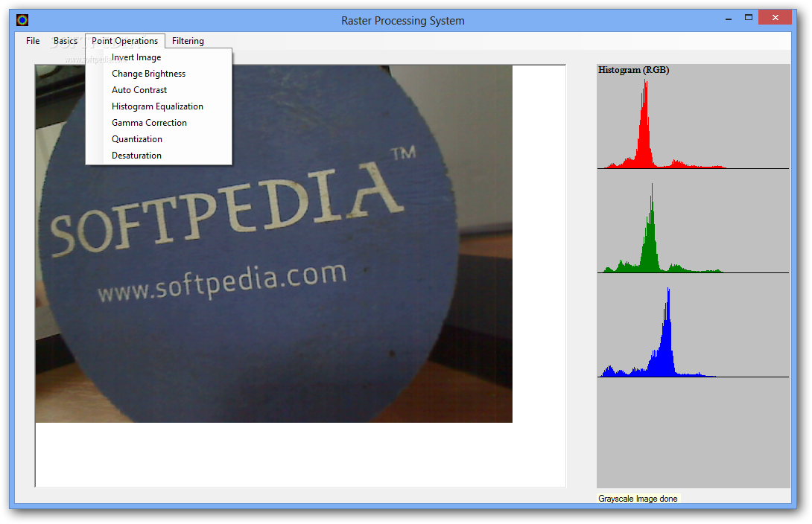Click the blue channel histogram
Image resolution: width=812 pixels, height=524 pixels.
pyautogui.click(x=693, y=332)
